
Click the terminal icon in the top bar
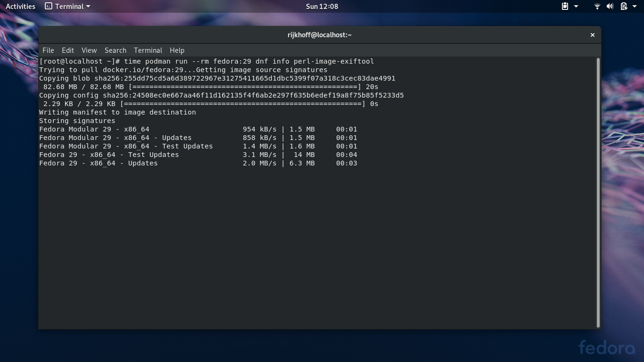click(x=49, y=6)
